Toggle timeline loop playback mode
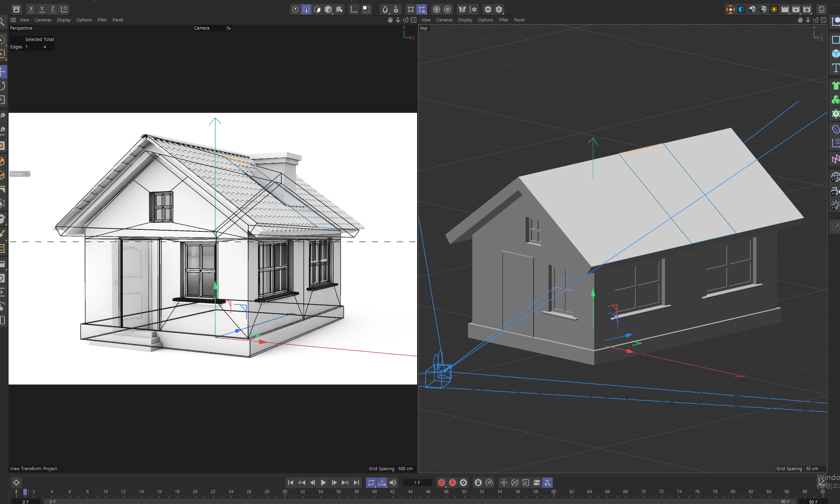Image resolution: width=840 pixels, height=504 pixels. pyautogui.click(x=371, y=483)
